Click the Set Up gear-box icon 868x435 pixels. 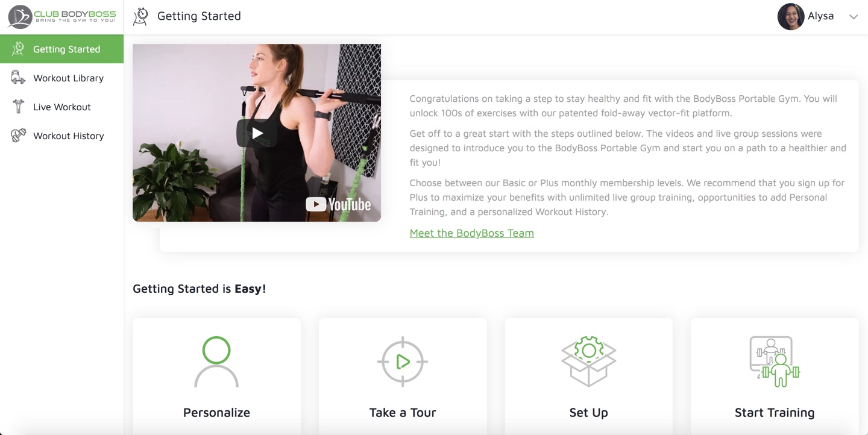[588, 361]
